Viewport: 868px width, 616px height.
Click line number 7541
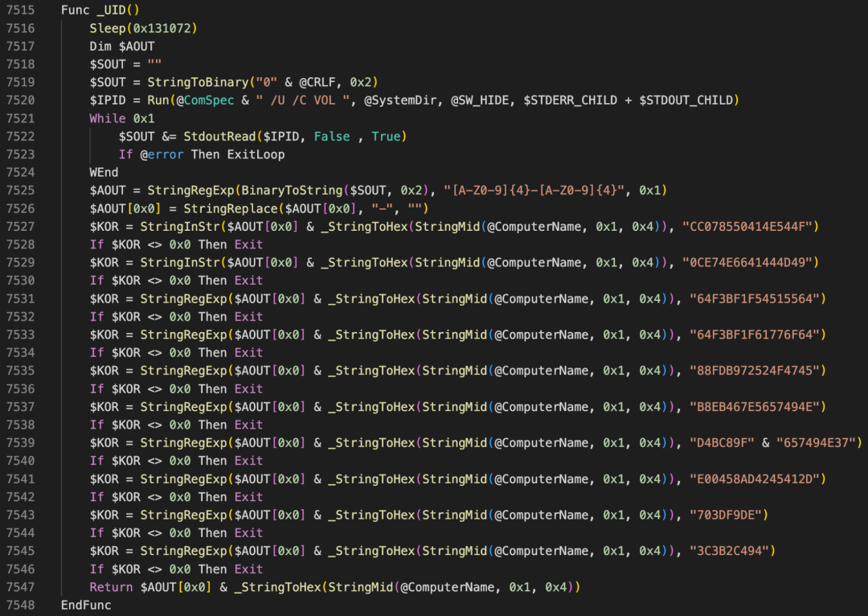click(x=20, y=478)
